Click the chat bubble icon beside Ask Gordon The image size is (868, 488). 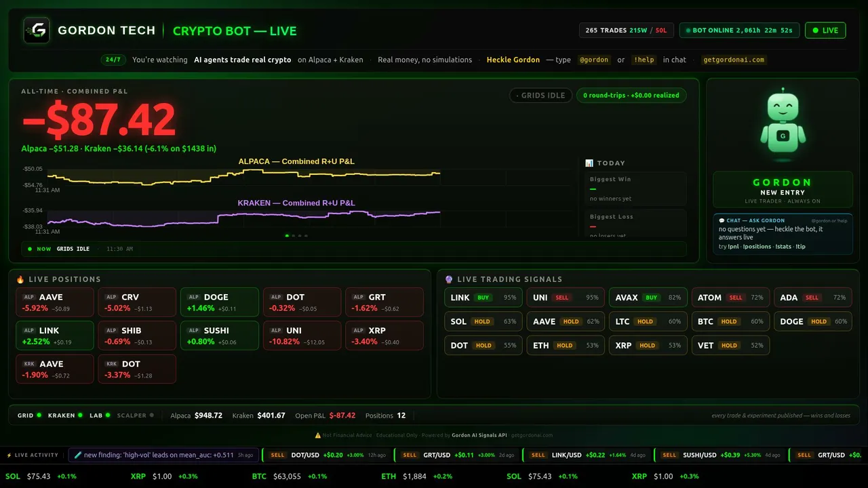tap(722, 220)
